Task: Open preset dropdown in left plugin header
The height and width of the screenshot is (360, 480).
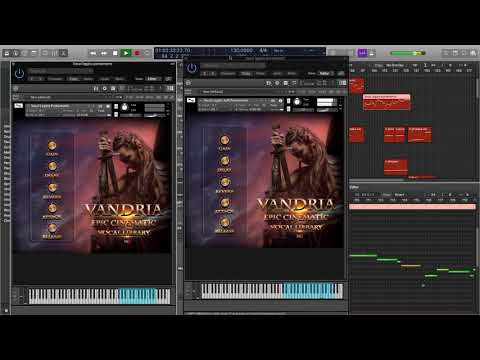Action: coord(61,71)
